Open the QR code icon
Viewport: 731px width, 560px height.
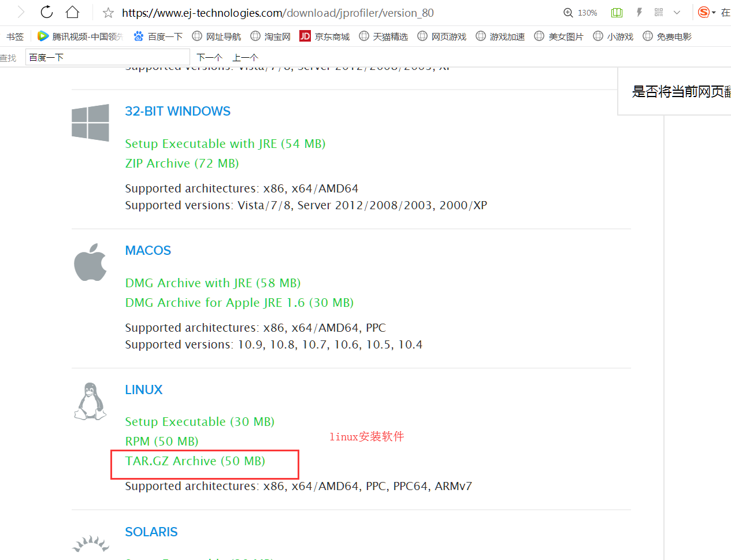tap(659, 12)
